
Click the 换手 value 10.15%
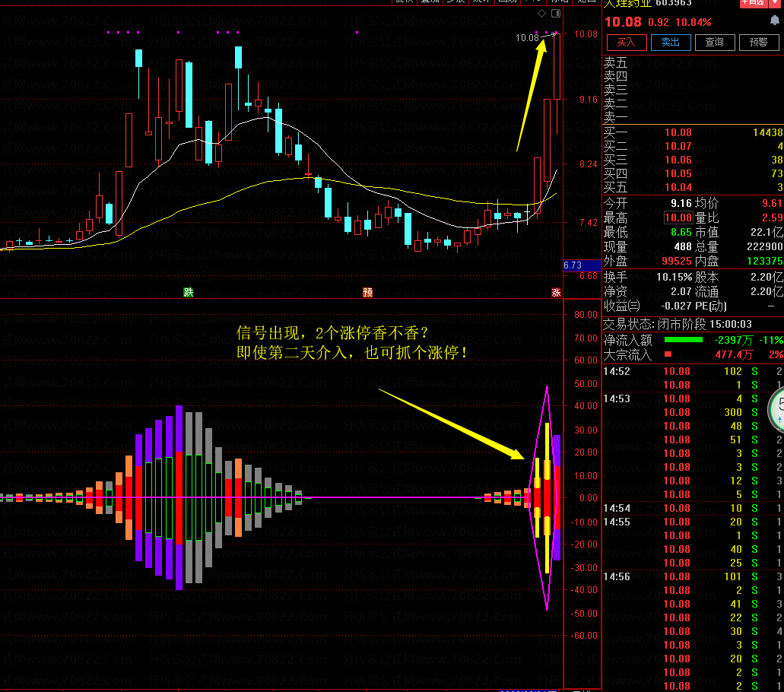pos(674,278)
